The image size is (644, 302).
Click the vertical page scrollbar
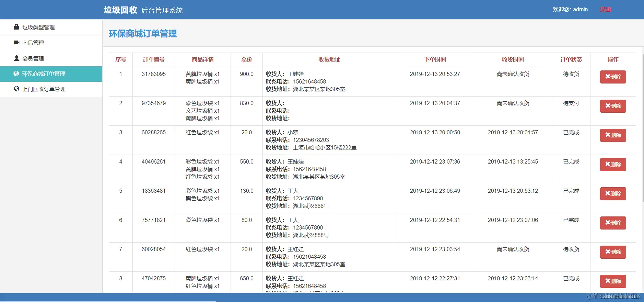[x=643, y=127]
